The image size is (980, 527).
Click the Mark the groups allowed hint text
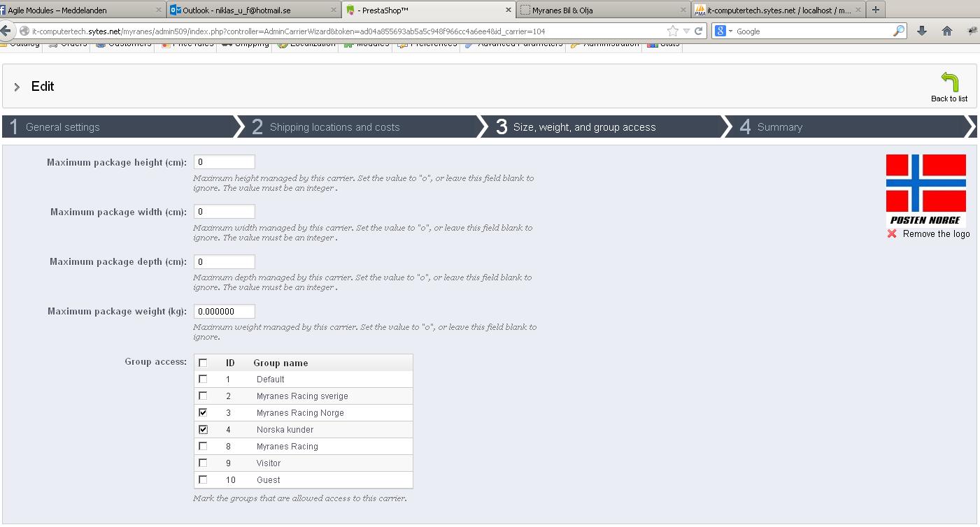click(x=299, y=498)
